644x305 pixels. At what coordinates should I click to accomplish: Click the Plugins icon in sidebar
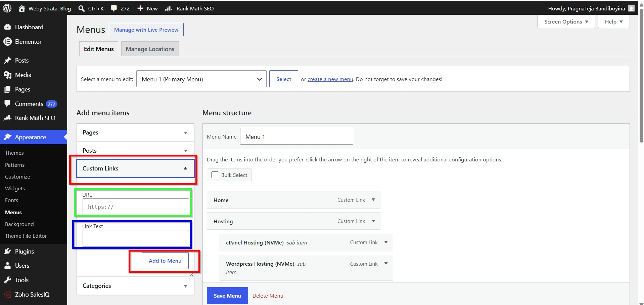click(7, 252)
